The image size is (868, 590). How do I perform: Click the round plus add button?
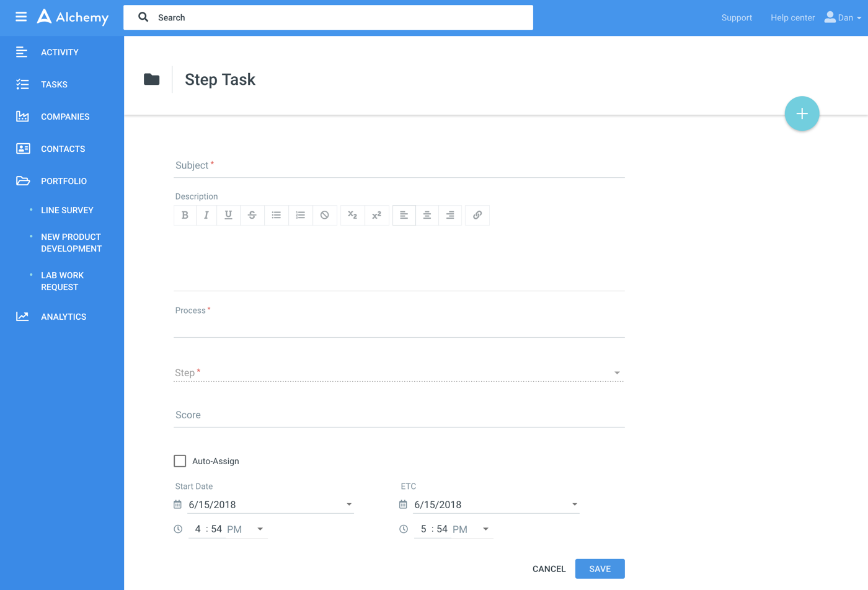[802, 113]
